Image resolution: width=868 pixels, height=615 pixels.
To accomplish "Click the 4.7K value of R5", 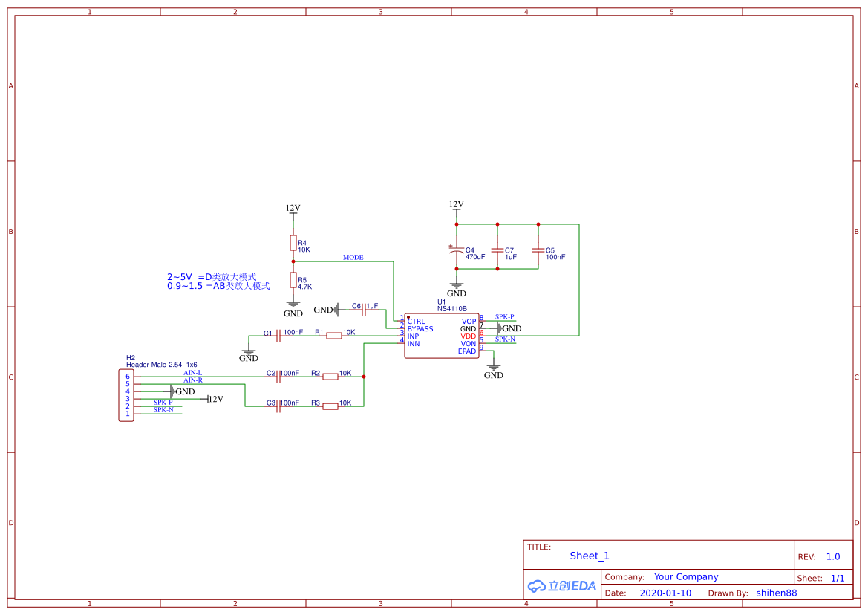I will pos(305,287).
